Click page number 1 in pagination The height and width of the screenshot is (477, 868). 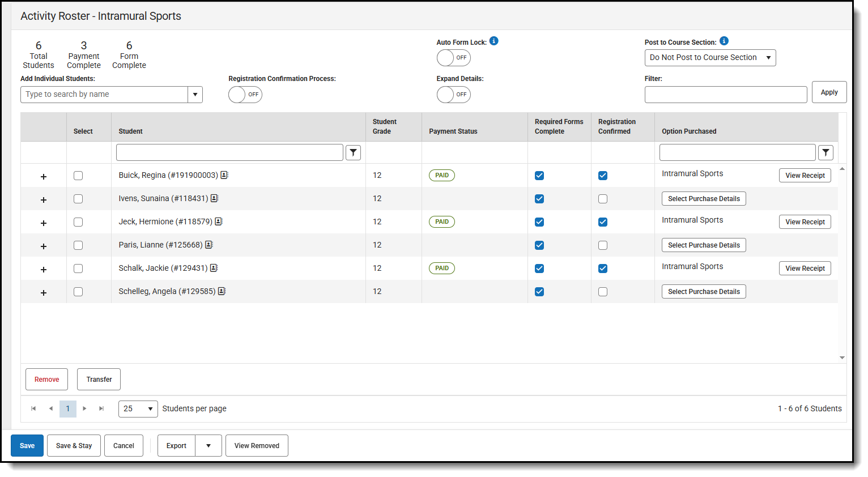[68, 408]
